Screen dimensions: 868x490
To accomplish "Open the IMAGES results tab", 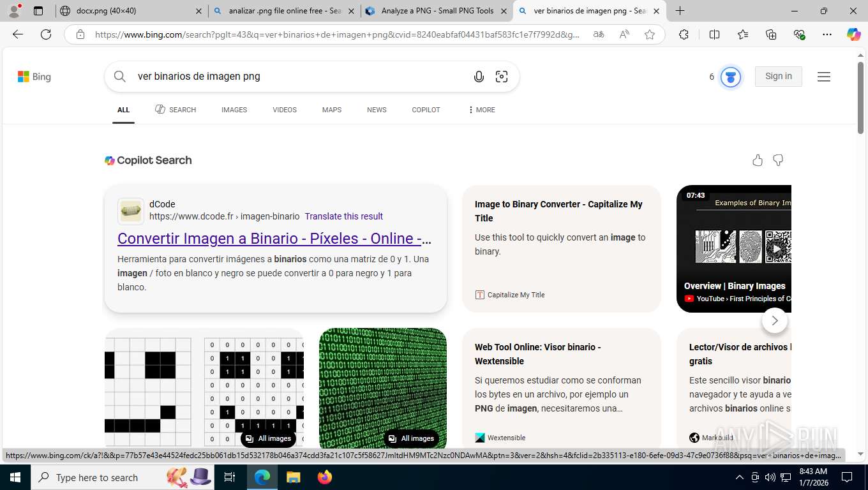I will coord(234,110).
